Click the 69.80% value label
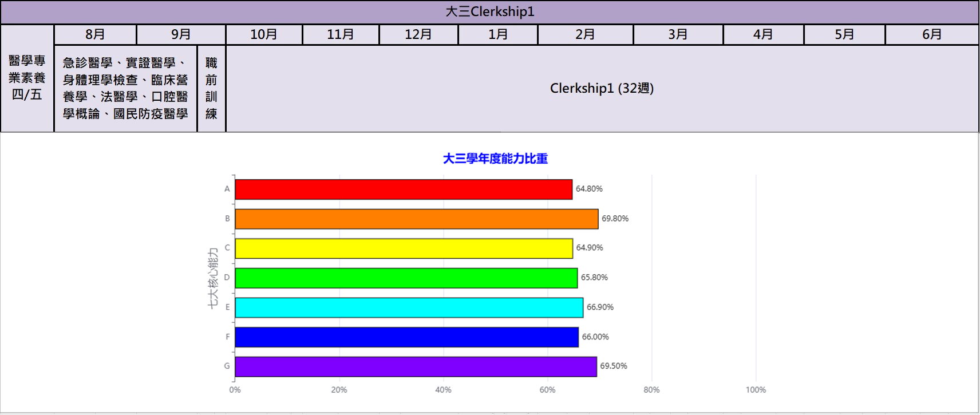 (x=615, y=219)
